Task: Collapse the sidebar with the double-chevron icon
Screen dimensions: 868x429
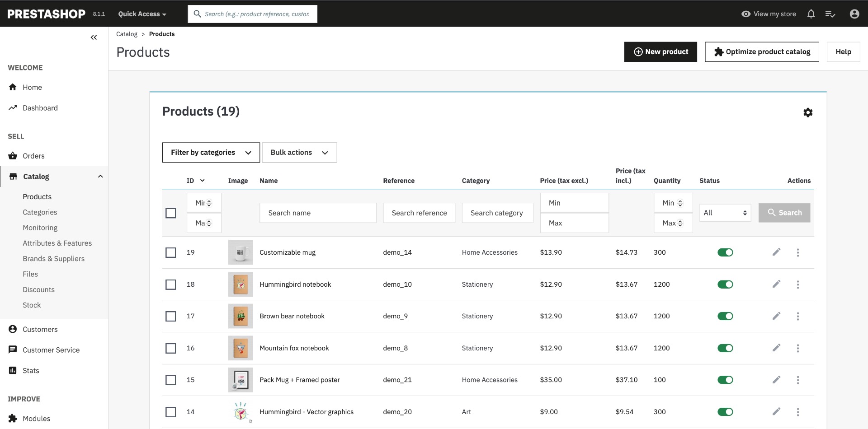Action: (94, 37)
